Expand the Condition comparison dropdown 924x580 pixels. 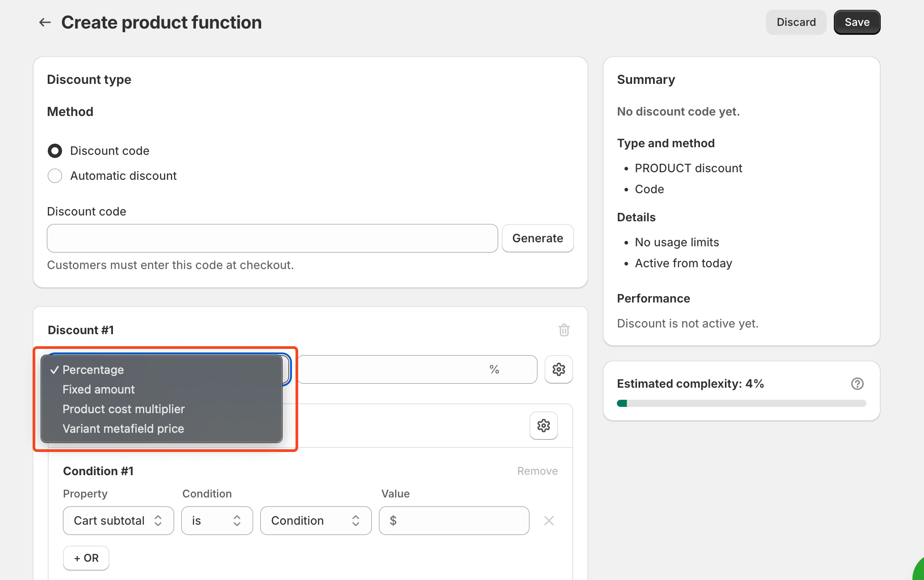(316, 521)
